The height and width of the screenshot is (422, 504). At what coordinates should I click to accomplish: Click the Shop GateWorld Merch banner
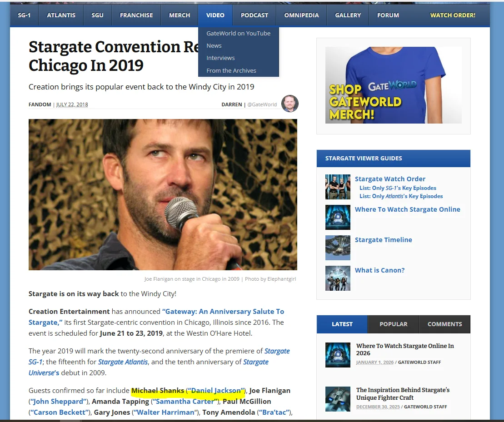394,85
